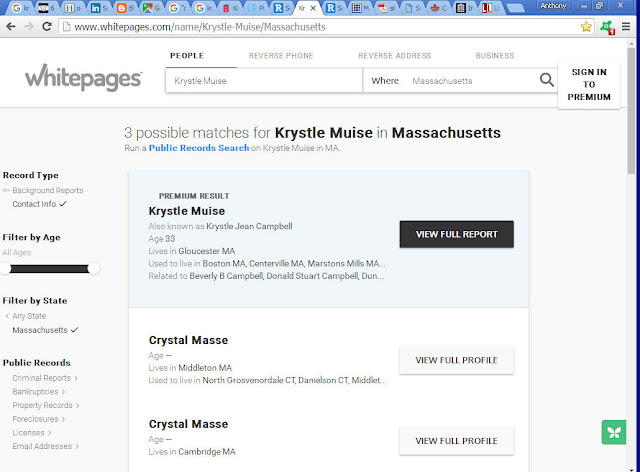Go back using browser back arrow
The image size is (640, 472).
[x=11, y=27]
